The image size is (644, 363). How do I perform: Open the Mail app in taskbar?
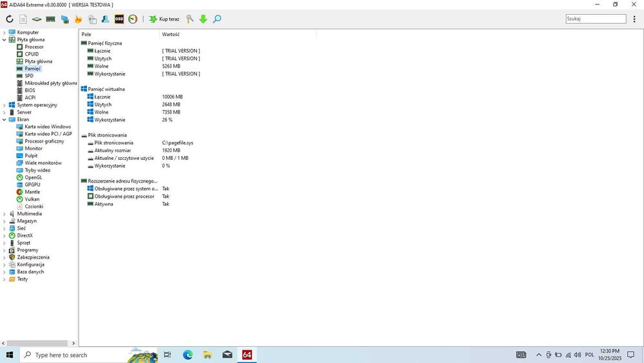227,355
